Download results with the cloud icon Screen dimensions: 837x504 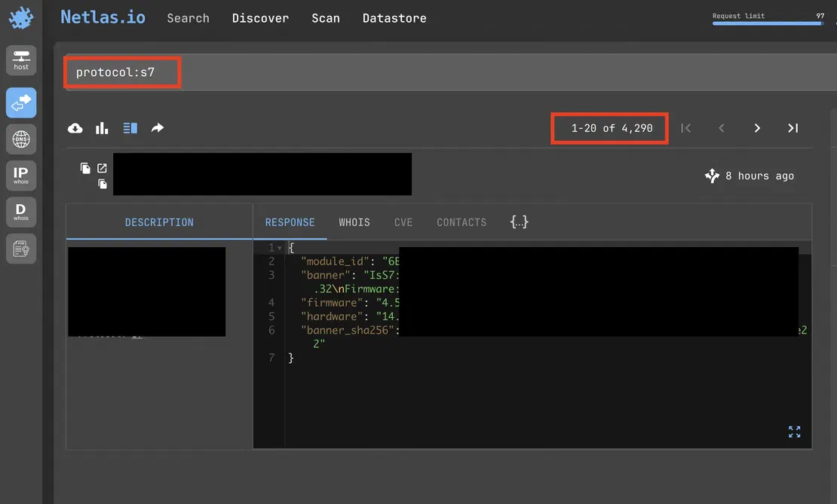75,128
